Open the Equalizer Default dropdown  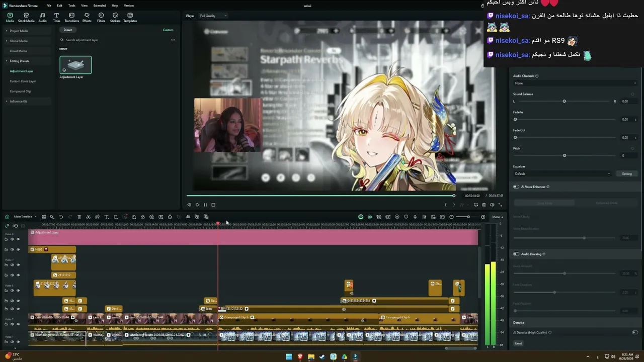coord(562,173)
